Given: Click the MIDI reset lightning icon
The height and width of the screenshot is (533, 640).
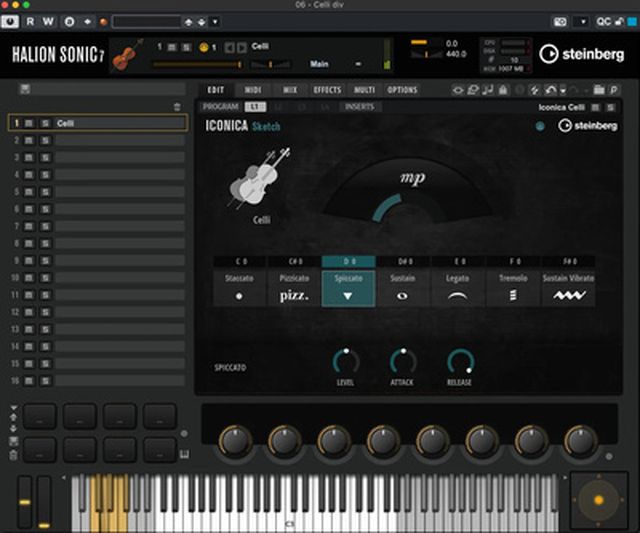Looking at the screenshot, I should coord(534,90).
